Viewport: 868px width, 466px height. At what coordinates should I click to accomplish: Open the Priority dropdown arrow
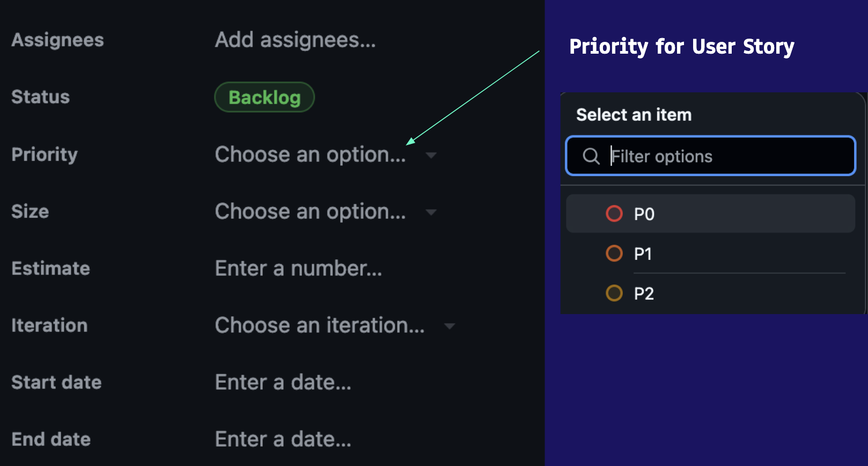point(431,156)
